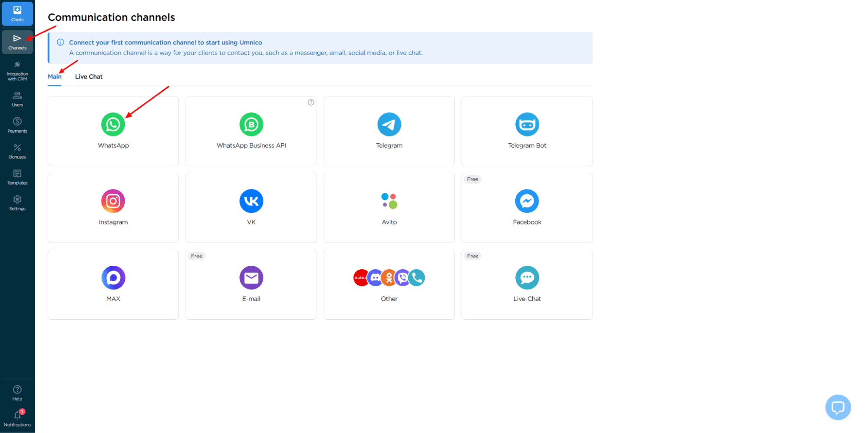Click the "MAX" card label

[x=113, y=299]
